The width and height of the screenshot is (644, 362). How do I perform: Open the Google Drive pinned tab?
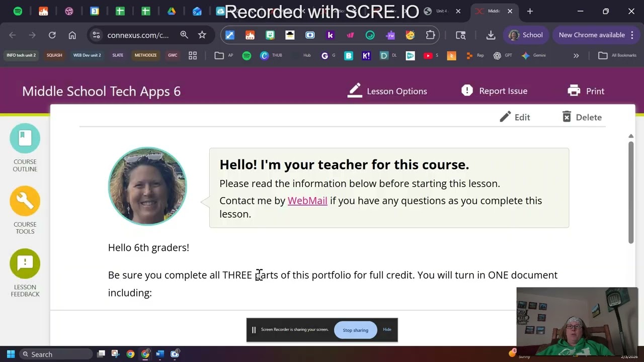(172, 11)
